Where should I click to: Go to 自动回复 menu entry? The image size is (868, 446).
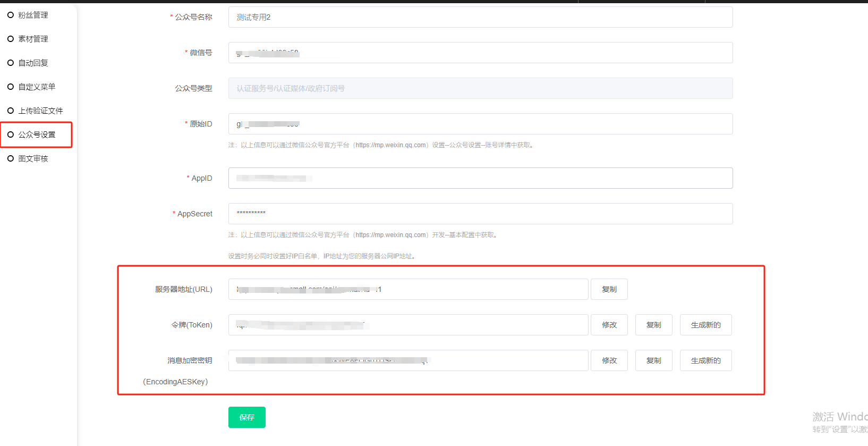(33, 63)
